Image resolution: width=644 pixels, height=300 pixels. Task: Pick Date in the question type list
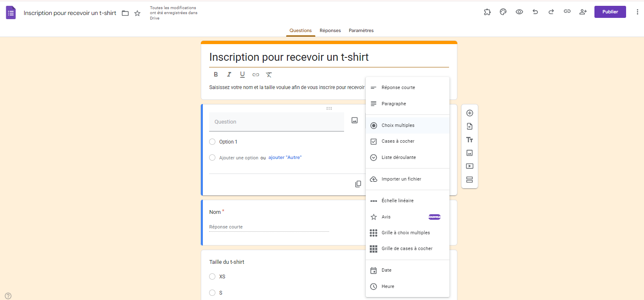click(x=386, y=270)
